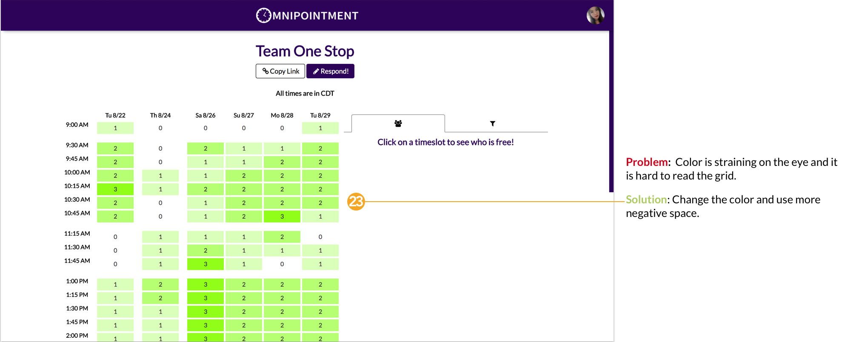Click the Omnipointment clock logo
Image resolution: width=868 pixels, height=342 pixels.
pyautogui.click(x=263, y=15)
